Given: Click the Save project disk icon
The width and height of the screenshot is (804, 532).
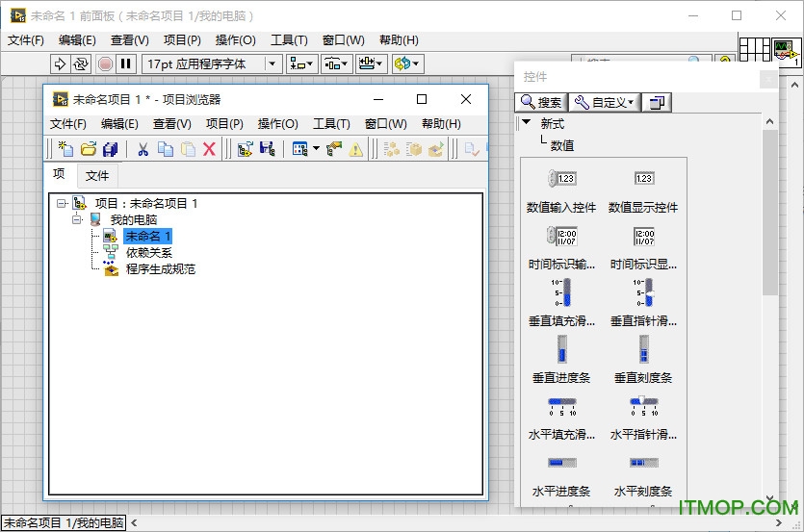Looking at the screenshot, I should click(x=268, y=149).
